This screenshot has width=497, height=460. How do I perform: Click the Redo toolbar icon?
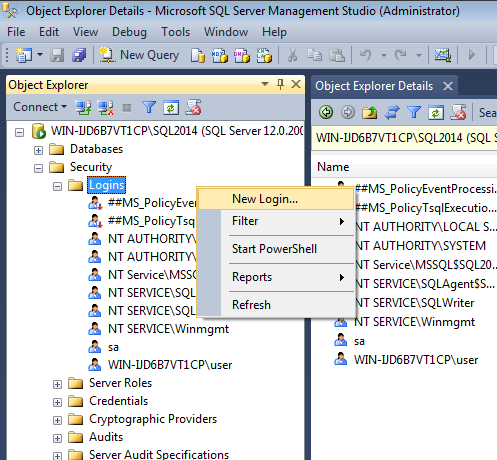click(x=401, y=55)
